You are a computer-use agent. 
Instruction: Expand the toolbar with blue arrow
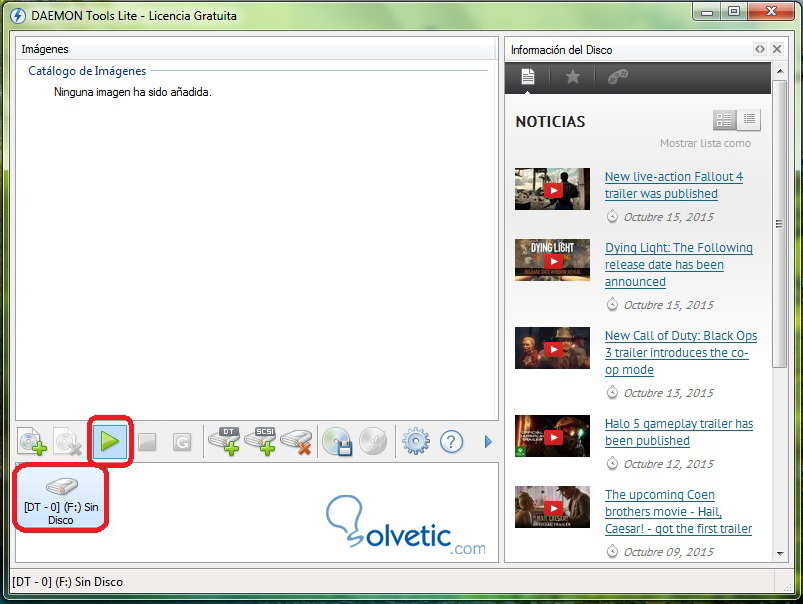pyautogui.click(x=488, y=441)
